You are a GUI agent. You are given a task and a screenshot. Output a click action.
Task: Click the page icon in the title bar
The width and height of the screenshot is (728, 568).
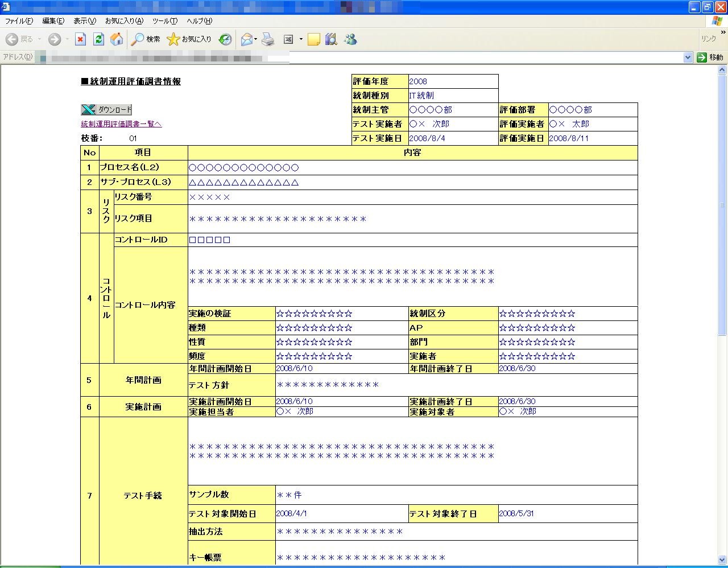point(6,7)
